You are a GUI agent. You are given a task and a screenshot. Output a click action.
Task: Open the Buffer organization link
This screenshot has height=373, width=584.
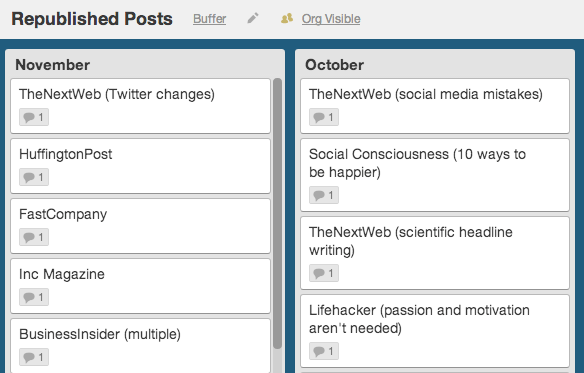[x=209, y=19]
